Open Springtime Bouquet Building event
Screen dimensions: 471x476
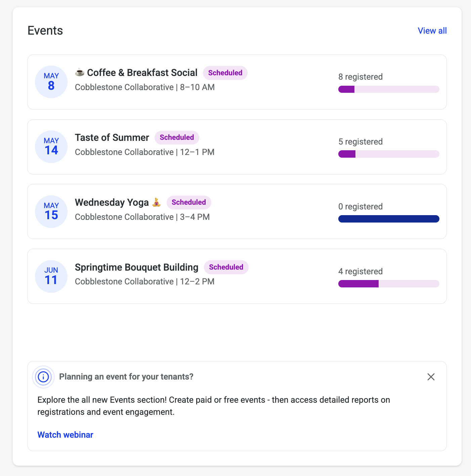[136, 267]
